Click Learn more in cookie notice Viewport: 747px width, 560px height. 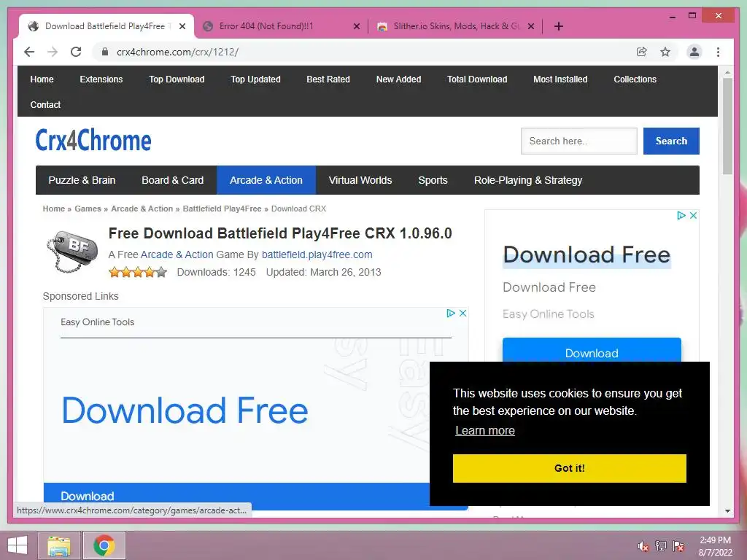[485, 430]
